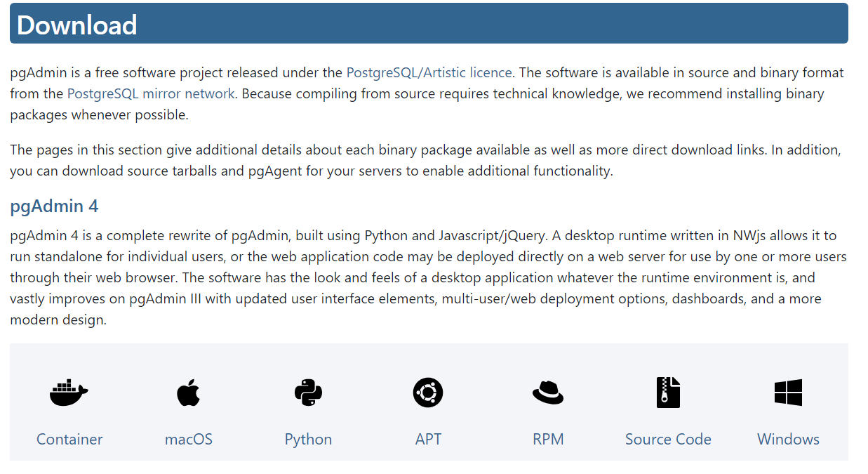Click the Docker whale Container icon
The image size is (868, 474).
[69, 393]
